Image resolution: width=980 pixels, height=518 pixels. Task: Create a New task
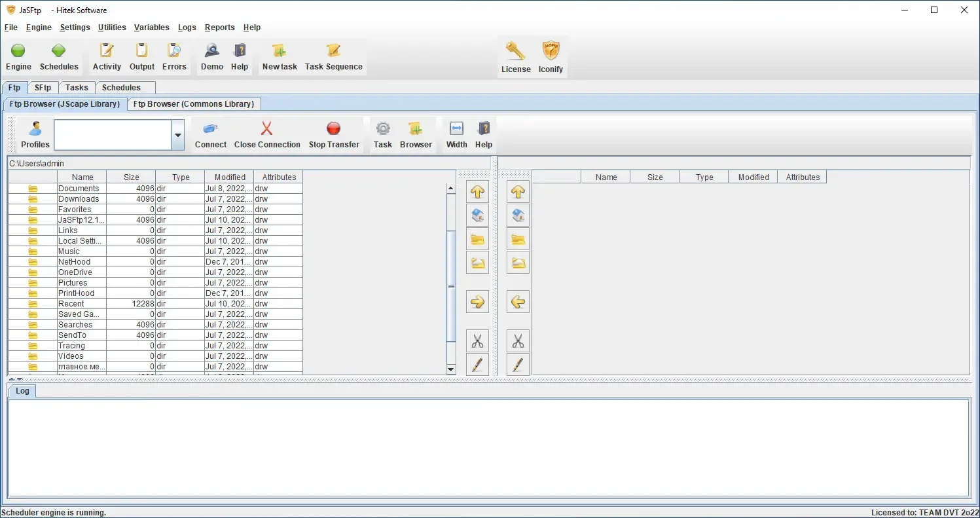280,50
